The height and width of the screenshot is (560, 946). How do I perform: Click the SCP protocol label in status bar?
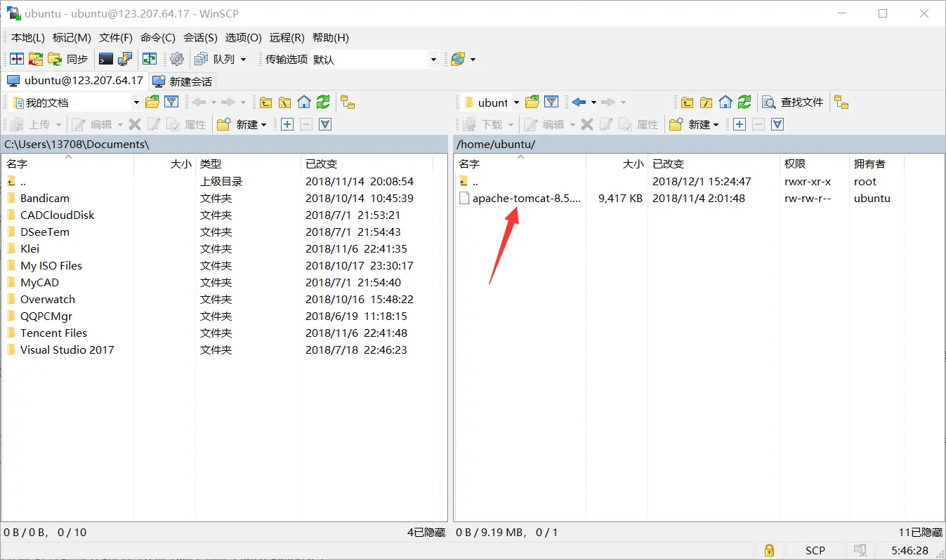click(x=815, y=550)
